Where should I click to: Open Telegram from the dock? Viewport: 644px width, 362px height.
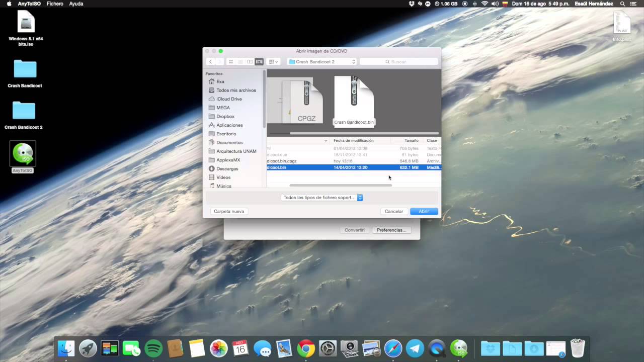pyautogui.click(x=415, y=348)
